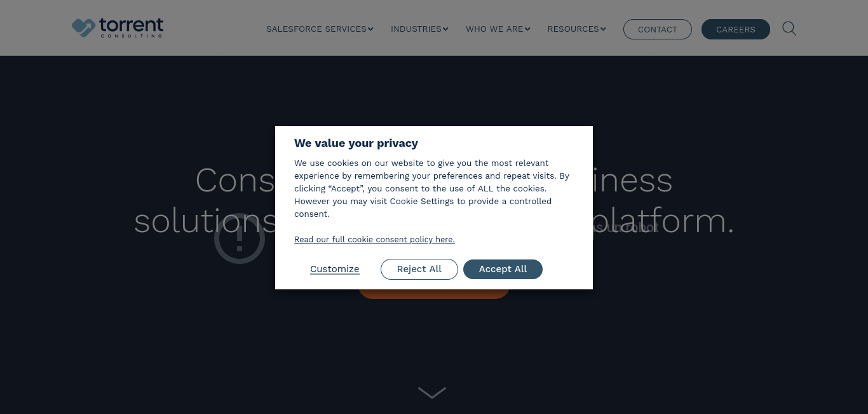Open the Salesforce Services menu label
The image size is (868, 414).
316,29
